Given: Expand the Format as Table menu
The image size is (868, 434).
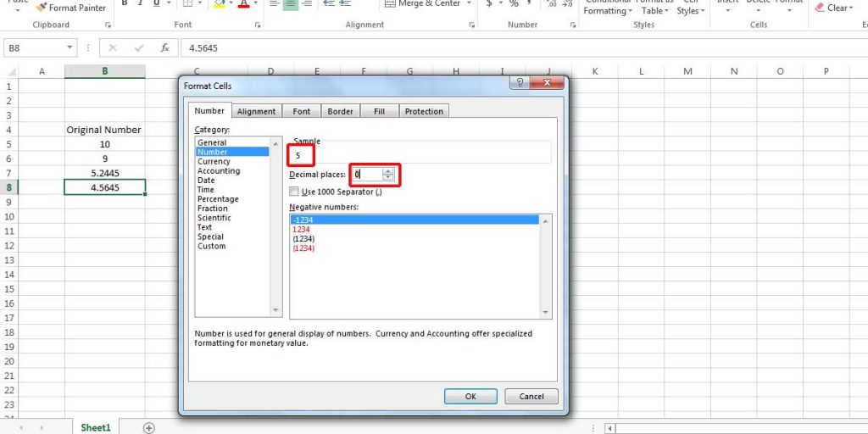Looking at the screenshot, I should pos(655,8).
